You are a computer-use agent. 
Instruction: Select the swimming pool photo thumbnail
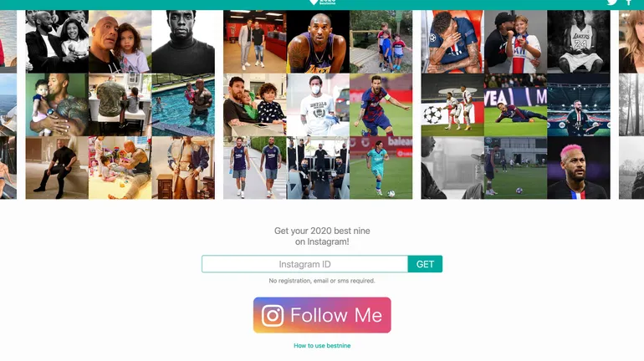[183, 104]
